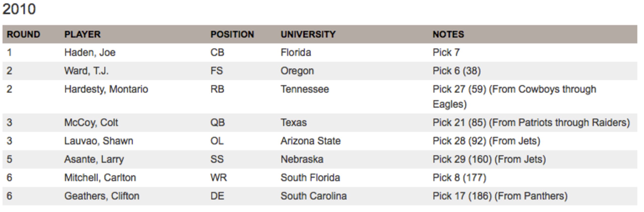Click the Pick 17 (186) From Panthers note

coord(500,196)
